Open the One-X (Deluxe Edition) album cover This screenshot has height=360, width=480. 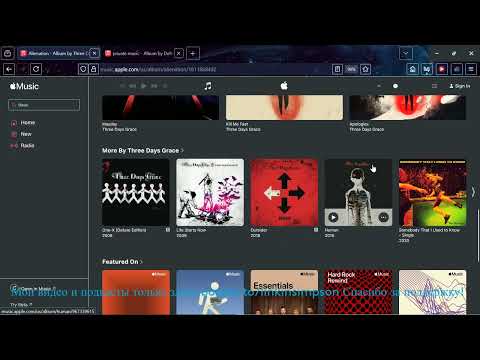[136, 192]
